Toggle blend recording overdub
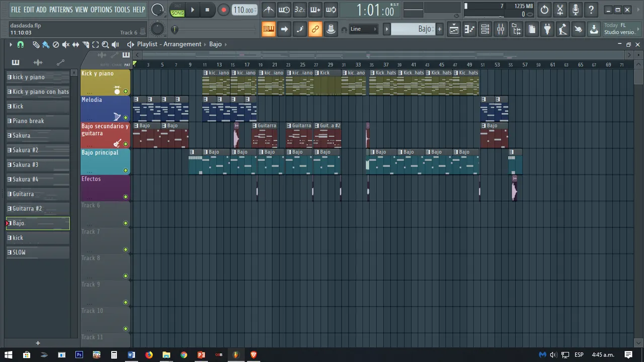The image size is (644, 362). (315, 10)
